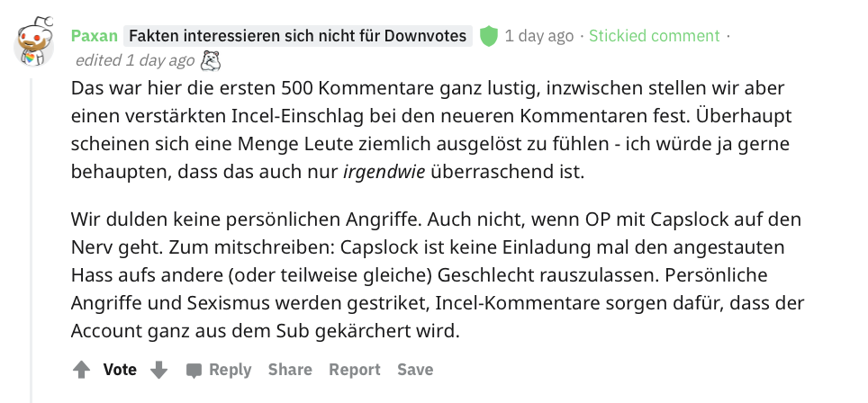
Task: Click the 'Fakten interessieren sich nicht für Downvotes' flair
Action: [297, 36]
